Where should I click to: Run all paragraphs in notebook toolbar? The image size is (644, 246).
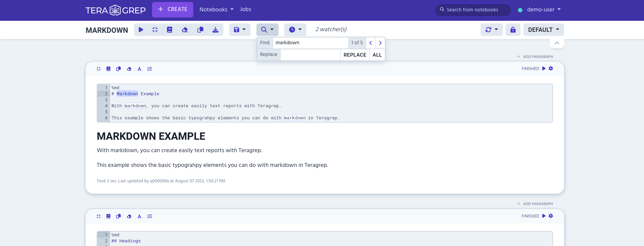coord(141,30)
